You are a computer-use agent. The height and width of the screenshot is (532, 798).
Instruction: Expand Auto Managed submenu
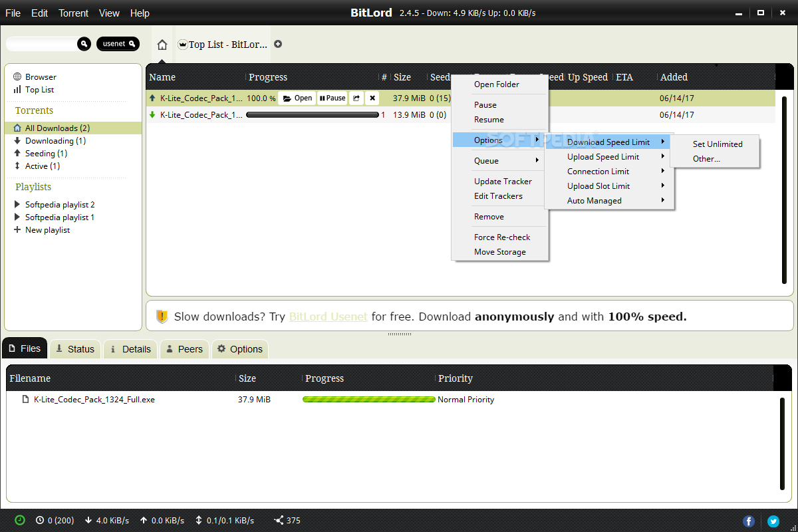tap(608, 201)
